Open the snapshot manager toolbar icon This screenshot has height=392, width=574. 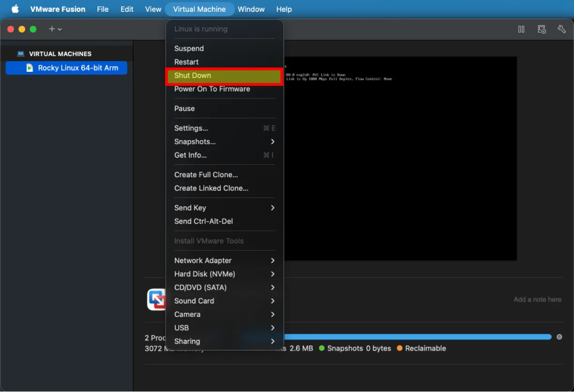pos(542,29)
